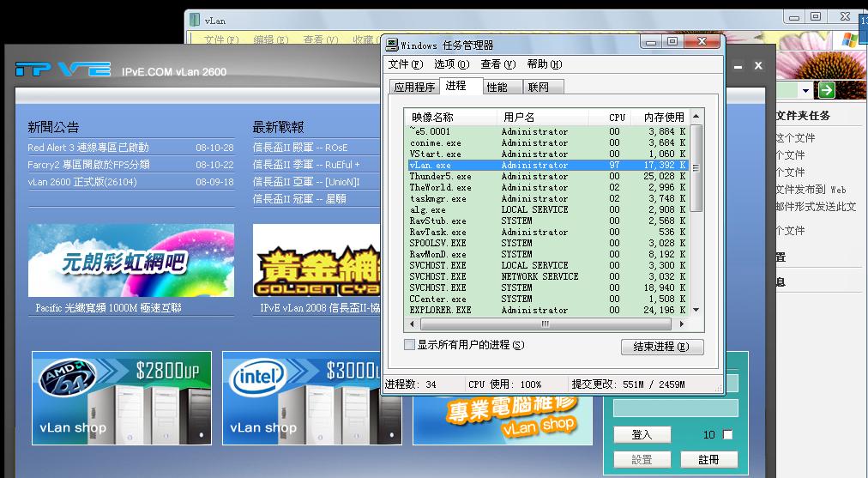
Task: Click the 结束进程(E) button
Action: click(662, 346)
